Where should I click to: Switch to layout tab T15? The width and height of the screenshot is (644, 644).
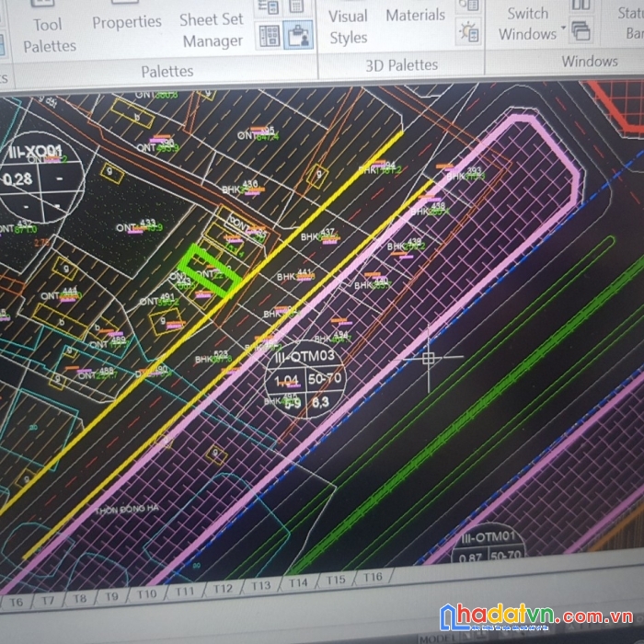[x=336, y=580]
